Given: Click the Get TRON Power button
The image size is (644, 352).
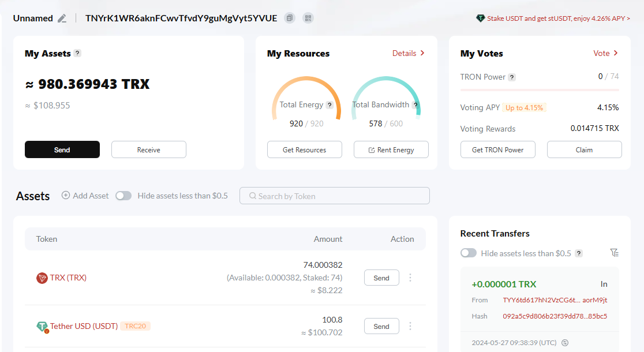Looking at the screenshot, I should [498, 149].
